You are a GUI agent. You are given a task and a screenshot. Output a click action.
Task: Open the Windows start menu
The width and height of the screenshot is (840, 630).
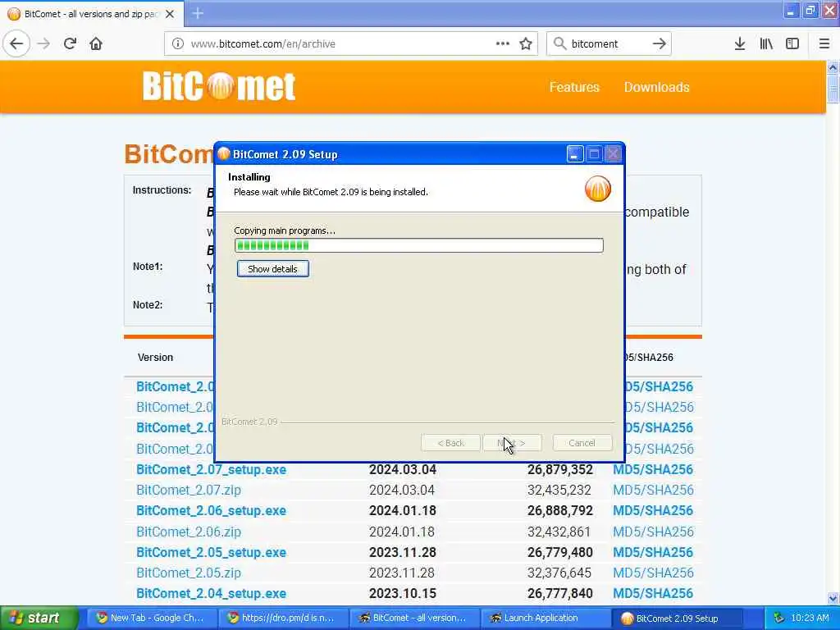[x=39, y=619]
